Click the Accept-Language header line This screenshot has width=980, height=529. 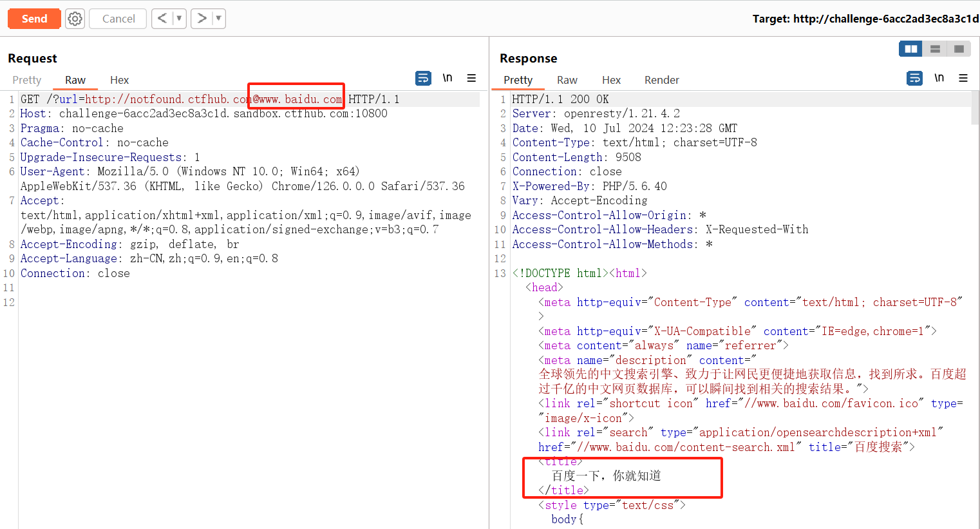click(x=149, y=258)
